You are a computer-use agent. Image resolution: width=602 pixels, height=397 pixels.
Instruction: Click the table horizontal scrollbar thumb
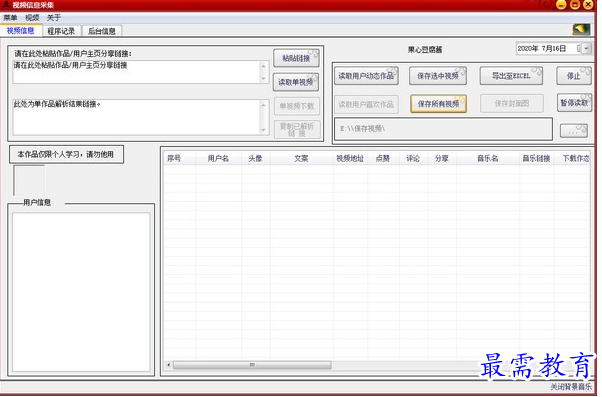(x=252, y=365)
